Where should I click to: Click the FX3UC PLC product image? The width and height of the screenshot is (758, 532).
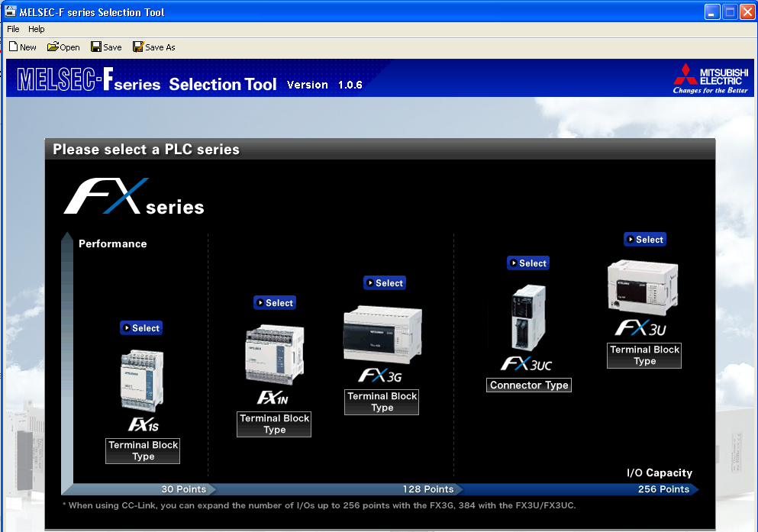[528, 318]
